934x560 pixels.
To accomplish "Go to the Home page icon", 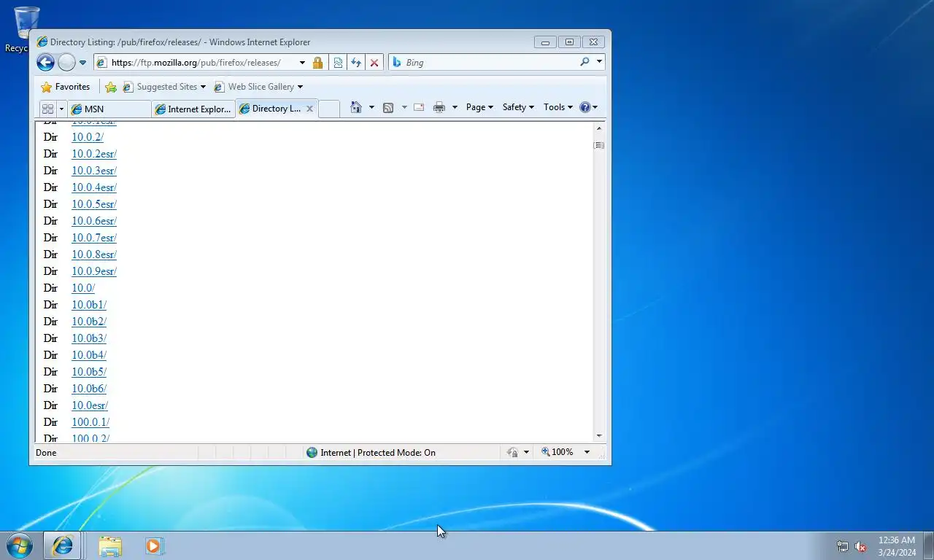I will tap(356, 107).
